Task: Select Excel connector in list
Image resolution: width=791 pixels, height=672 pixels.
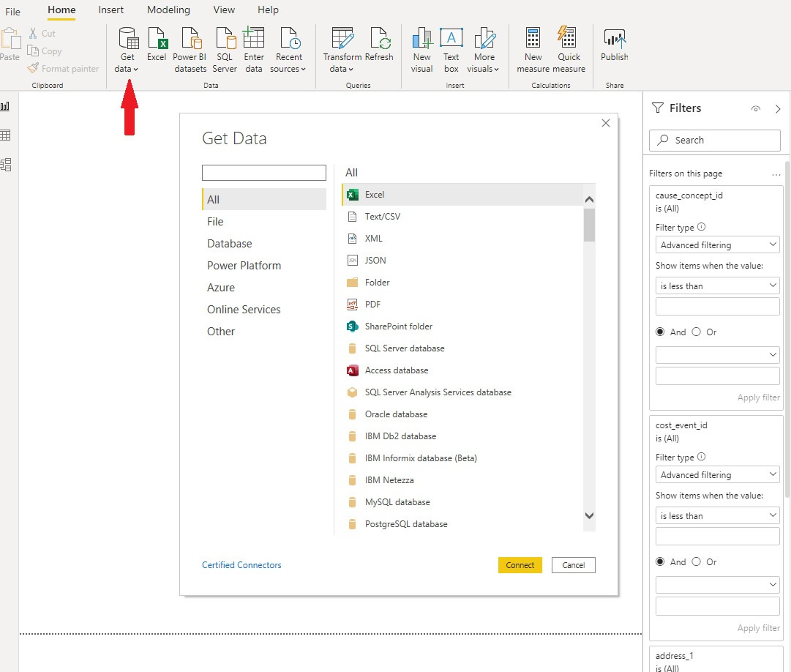Action: [x=462, y=194]
